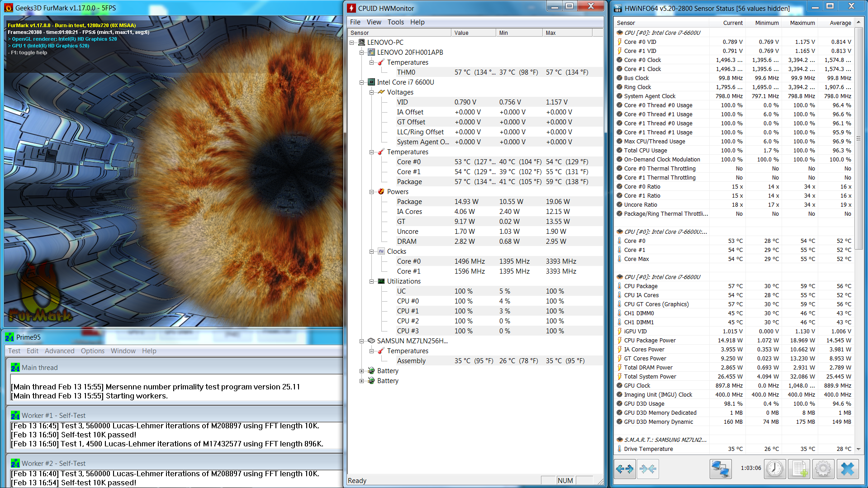This screenshot has width=868, height=488.
Task: Click HWiNFO collapse columns arrows button
Action: coord(648,469)
